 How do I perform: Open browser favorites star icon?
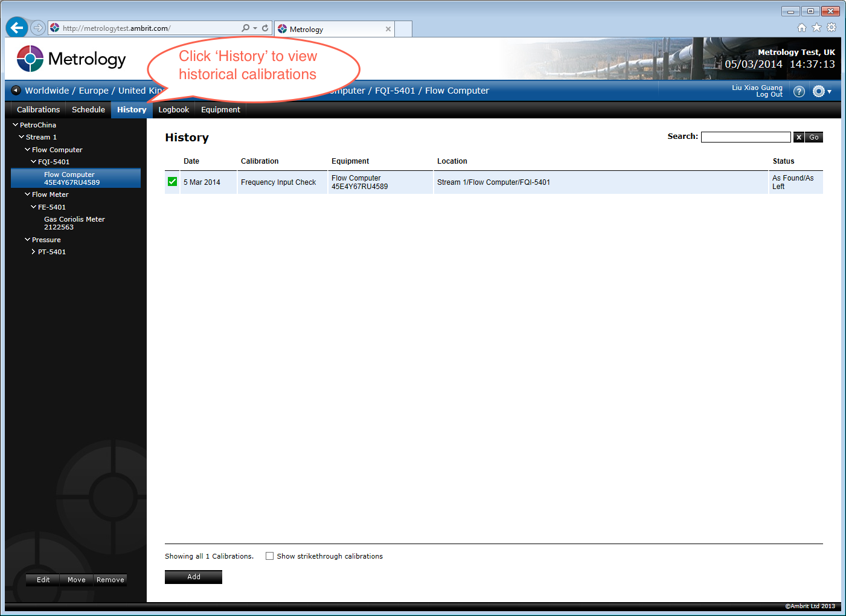(816, 27)
